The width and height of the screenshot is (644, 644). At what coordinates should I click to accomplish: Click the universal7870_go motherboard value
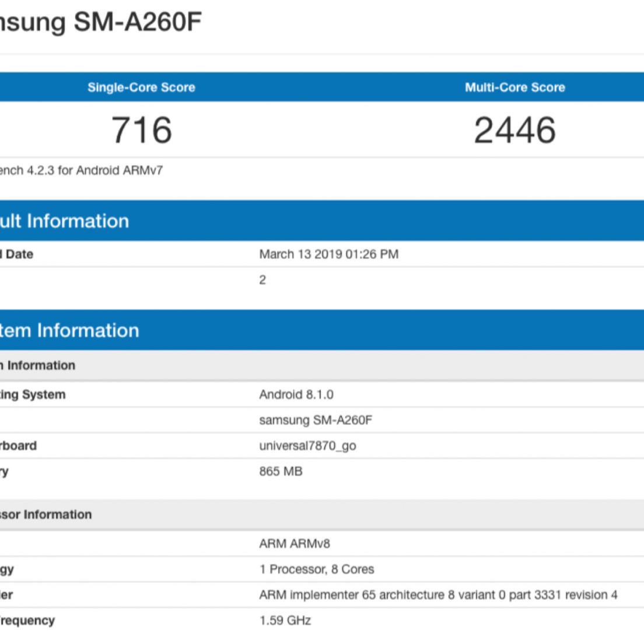click(307, 446)
